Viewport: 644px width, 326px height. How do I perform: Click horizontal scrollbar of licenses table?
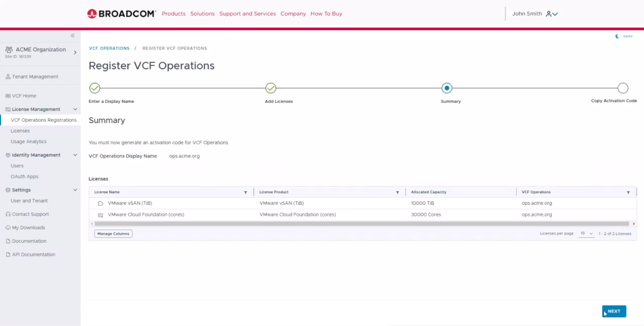(362, 224)
